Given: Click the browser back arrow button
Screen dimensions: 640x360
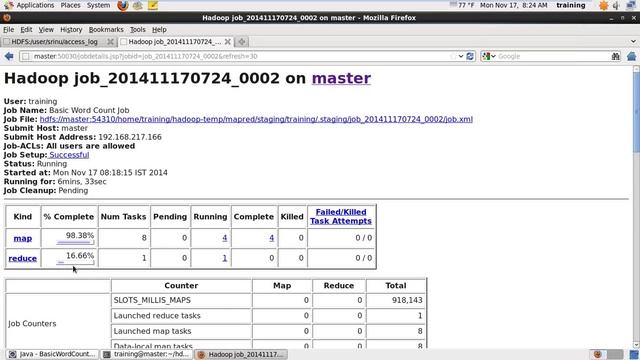Looking at the screenshot, I should (9, 56).
